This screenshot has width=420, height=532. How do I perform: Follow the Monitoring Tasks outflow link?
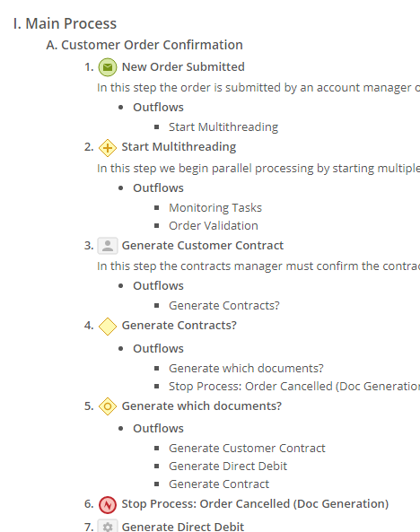[215, 207]
